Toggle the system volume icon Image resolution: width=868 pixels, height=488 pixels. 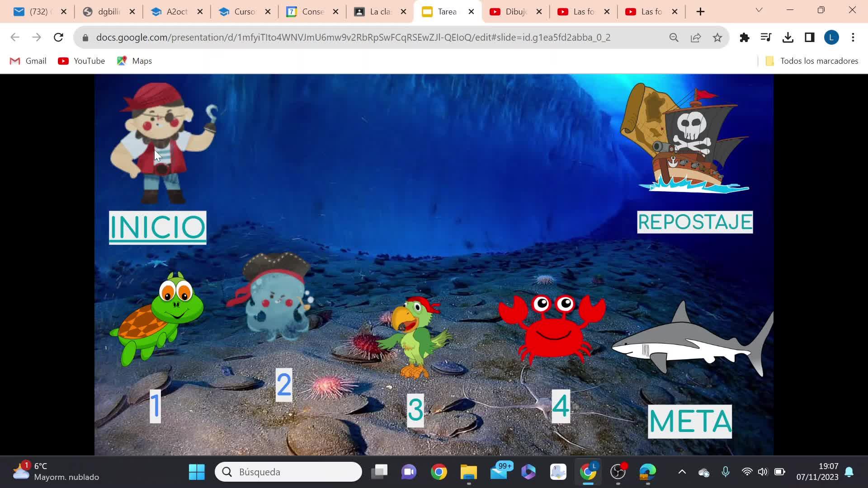pyautogui.click(x=763, y=472)
